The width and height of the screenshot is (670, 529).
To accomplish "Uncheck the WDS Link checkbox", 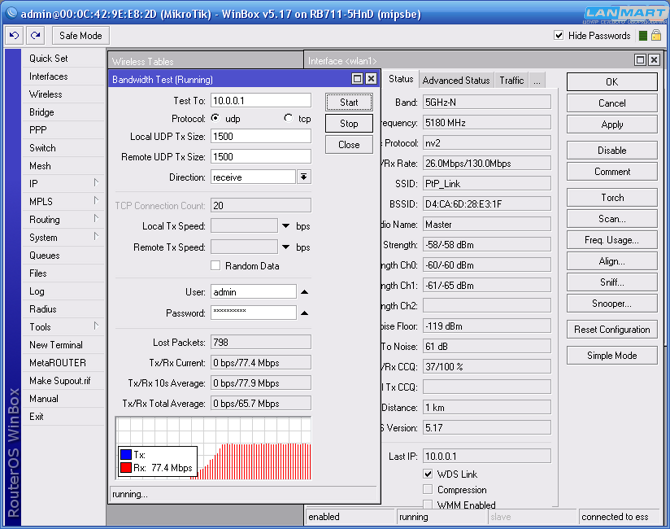I will (x=428, y=473).
